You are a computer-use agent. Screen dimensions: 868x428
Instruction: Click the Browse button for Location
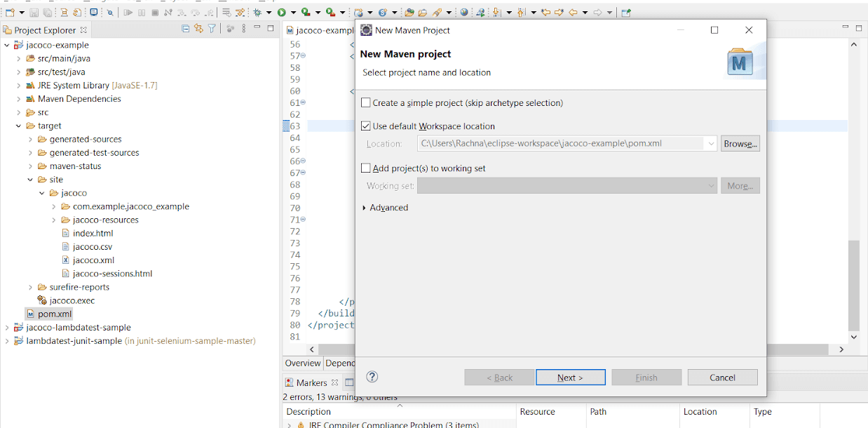(740, 143)
